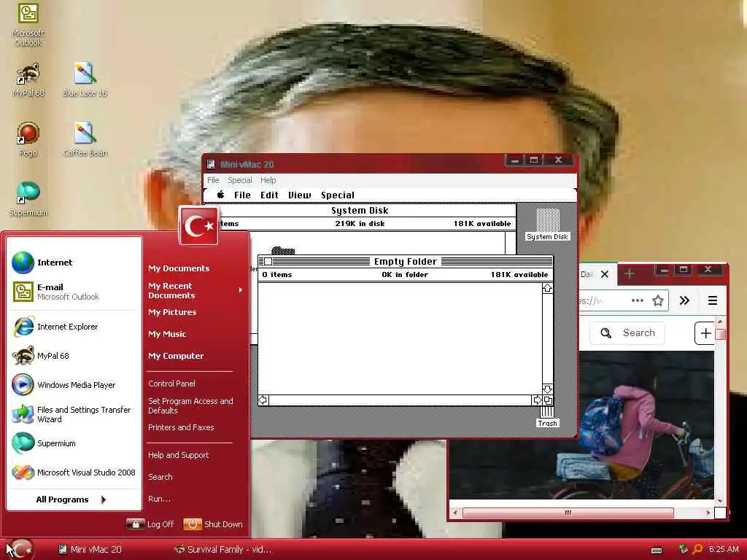
Task: Open a new tab in the browser
Action: (x=630, y=274)
